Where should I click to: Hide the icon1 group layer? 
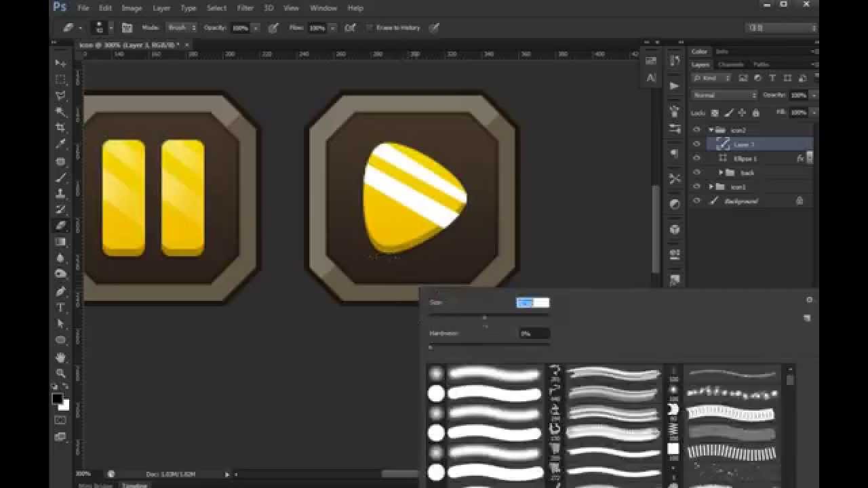tap(696, 187)
